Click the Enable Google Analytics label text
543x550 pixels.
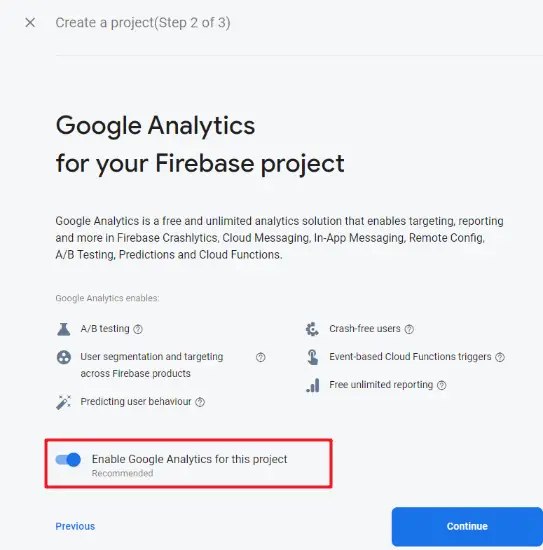(x=189, y=459)
